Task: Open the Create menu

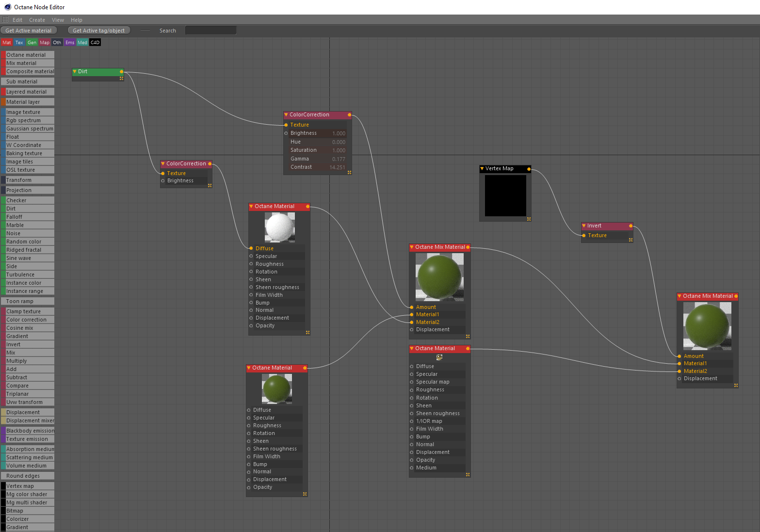Action: (37, 20)
